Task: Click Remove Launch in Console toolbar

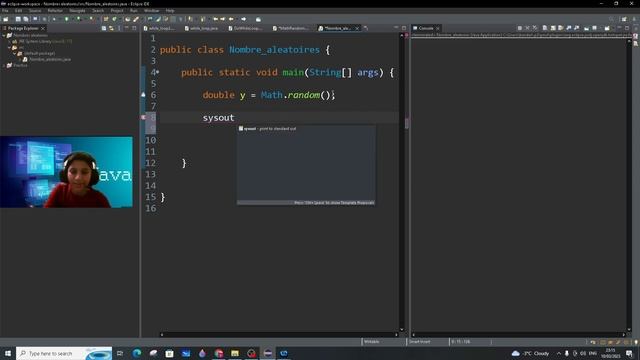Action: coord(527,28)
